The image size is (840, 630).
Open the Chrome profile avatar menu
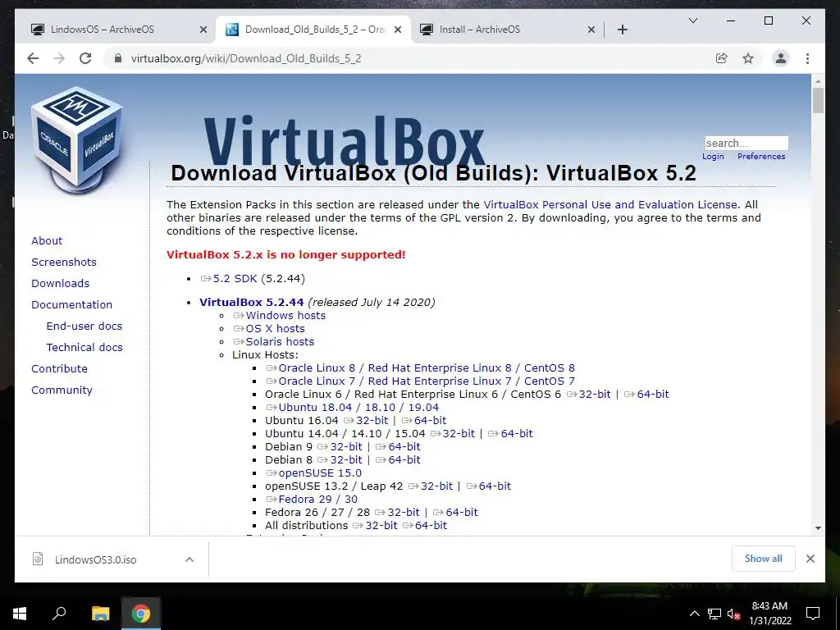click(x=781, y=58)
